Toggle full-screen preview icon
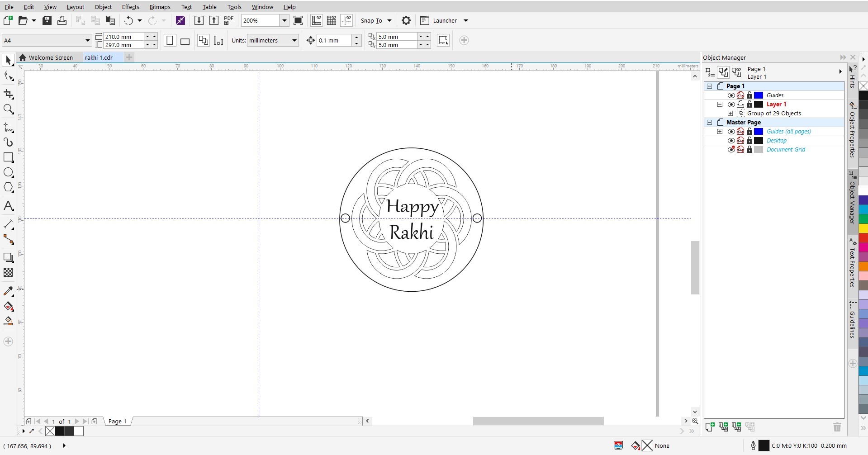 click(298, 20)
